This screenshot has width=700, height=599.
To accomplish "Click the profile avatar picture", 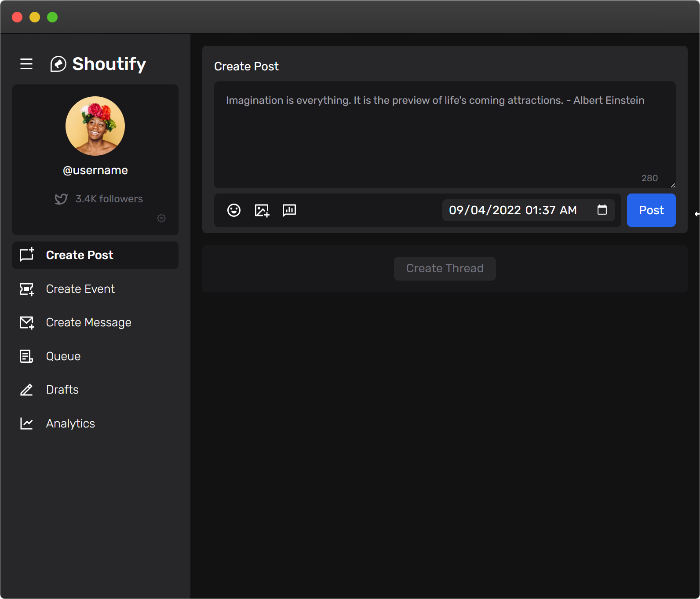I will click(95, 126).
